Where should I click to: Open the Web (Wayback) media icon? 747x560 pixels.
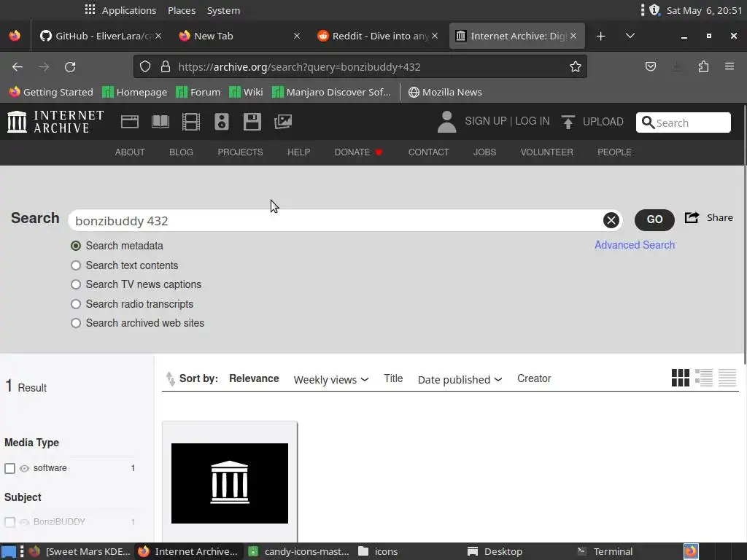point(130,122)
